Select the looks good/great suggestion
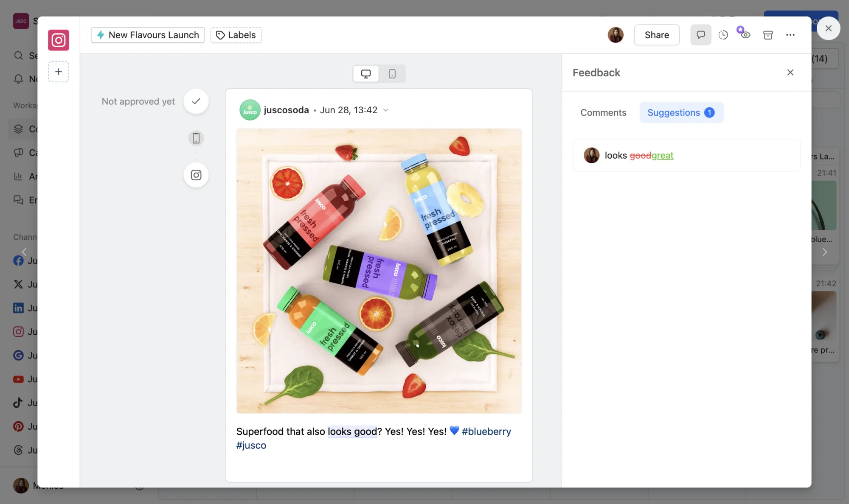The width and height of the screenshot is (849, 504). (686, 156)
